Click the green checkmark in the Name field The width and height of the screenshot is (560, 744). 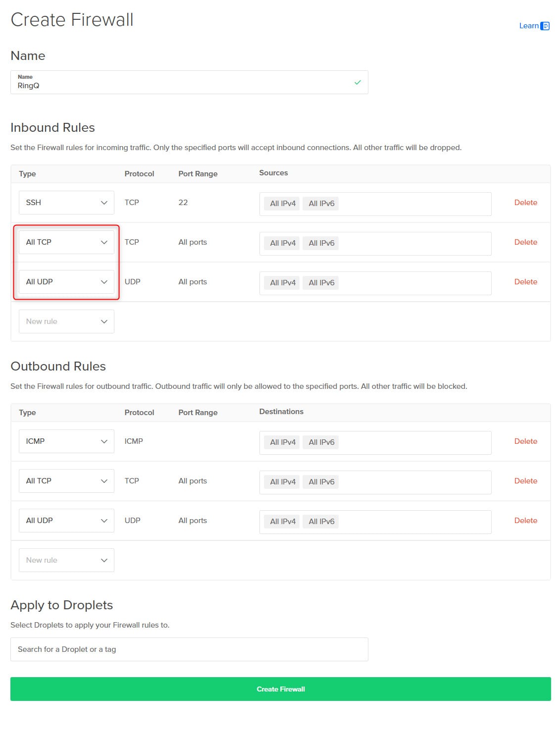(x=357, y=83)
